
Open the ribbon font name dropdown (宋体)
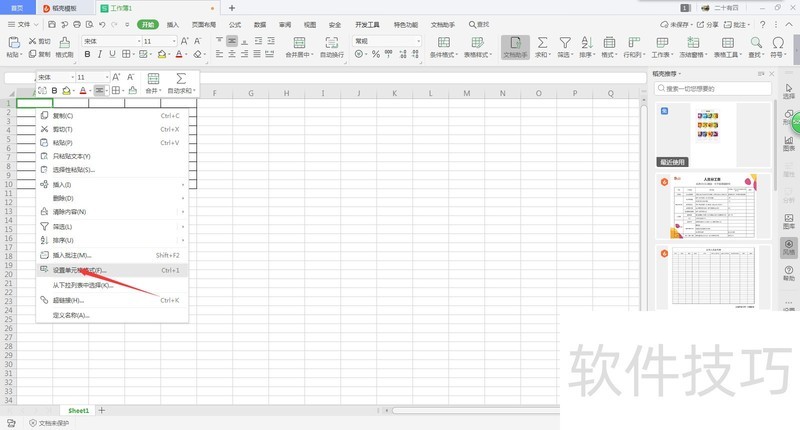click(x=138, y=41)
